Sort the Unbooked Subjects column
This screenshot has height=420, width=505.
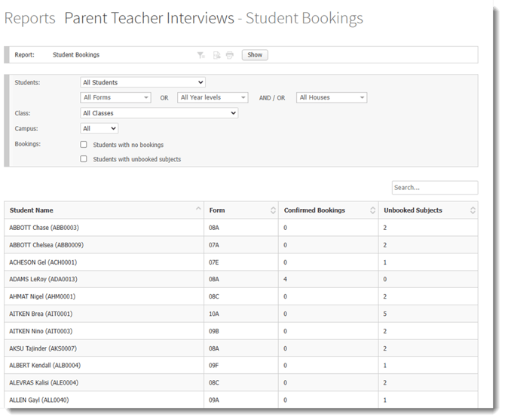(x=473, y=210)
